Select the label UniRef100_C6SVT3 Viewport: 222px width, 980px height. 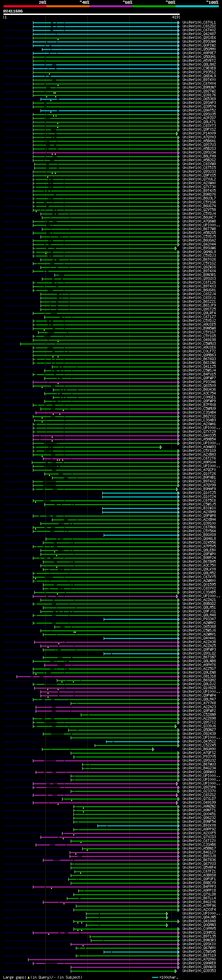tap(199, 126)
